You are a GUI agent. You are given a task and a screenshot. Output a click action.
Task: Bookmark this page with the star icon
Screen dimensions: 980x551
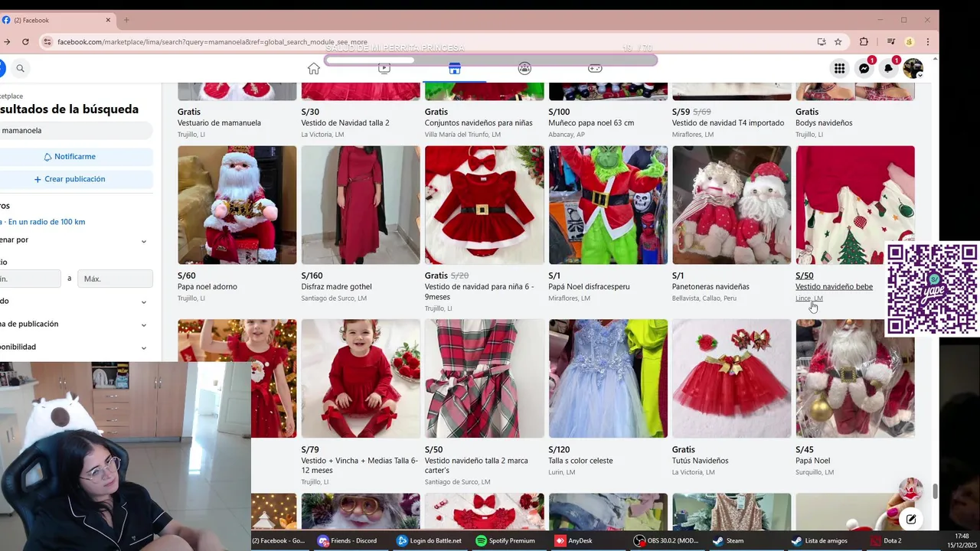[x=838, y=42]
